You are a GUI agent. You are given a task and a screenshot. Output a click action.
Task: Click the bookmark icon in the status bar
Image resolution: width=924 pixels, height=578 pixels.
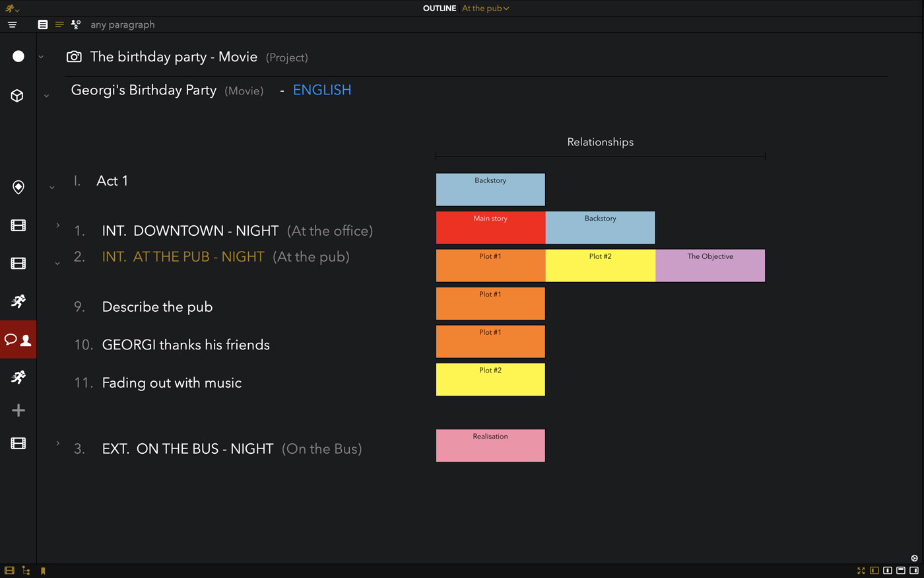point(43,571)
